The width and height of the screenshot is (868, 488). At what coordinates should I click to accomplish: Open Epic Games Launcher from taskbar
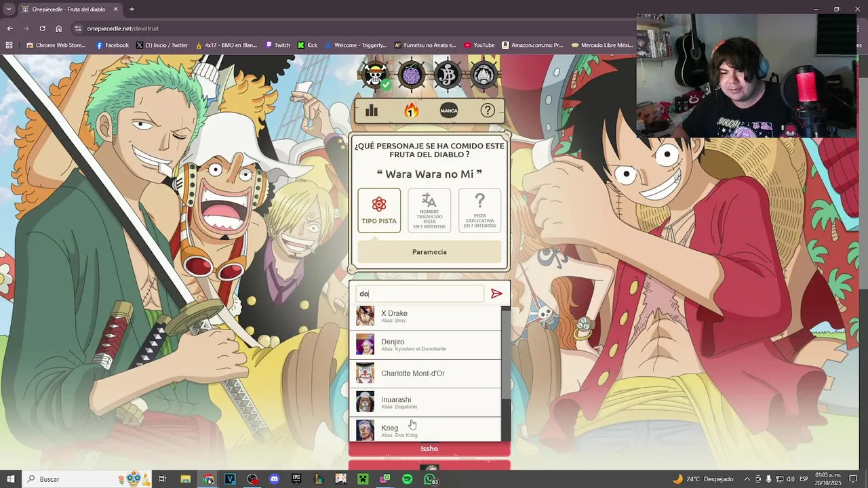pyautogui.click(x=296, y=479)
